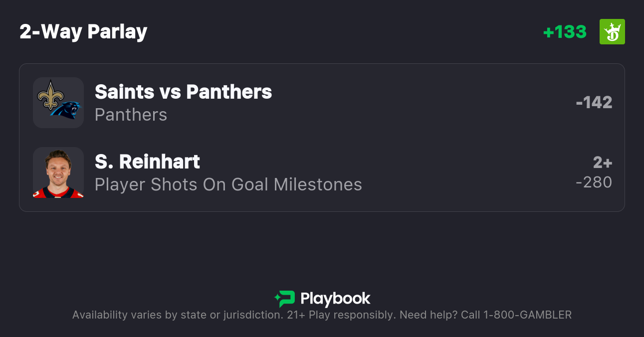Open the S. Reinhart player name
Viewport: 644px width, 337px height.
point(147,162)
